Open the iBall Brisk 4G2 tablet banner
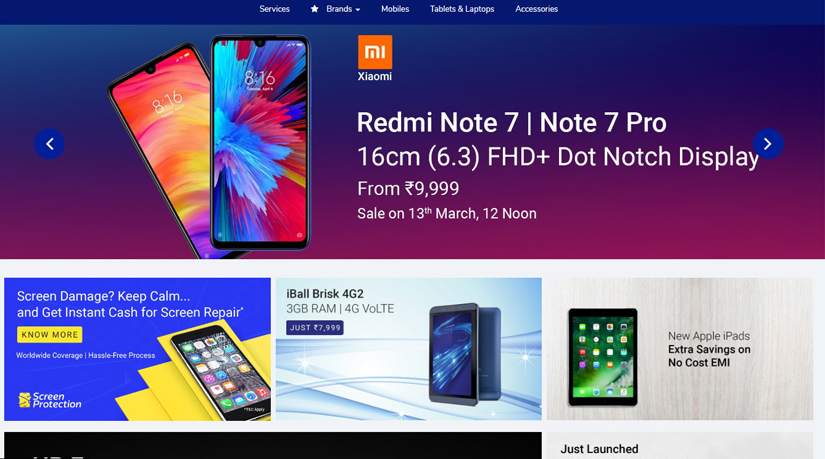Viewport: 825px width, 459px height. tap(408, 349)
